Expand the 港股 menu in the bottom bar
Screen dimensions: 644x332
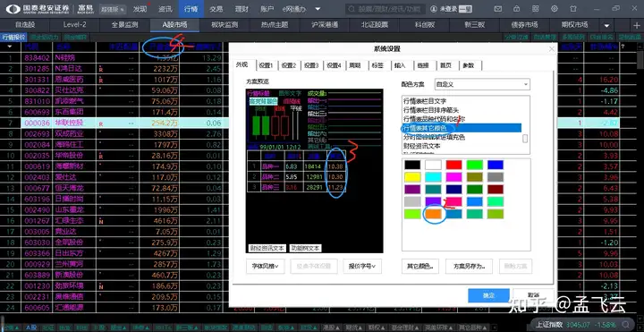pyautogui.click(x=330, y=328)
